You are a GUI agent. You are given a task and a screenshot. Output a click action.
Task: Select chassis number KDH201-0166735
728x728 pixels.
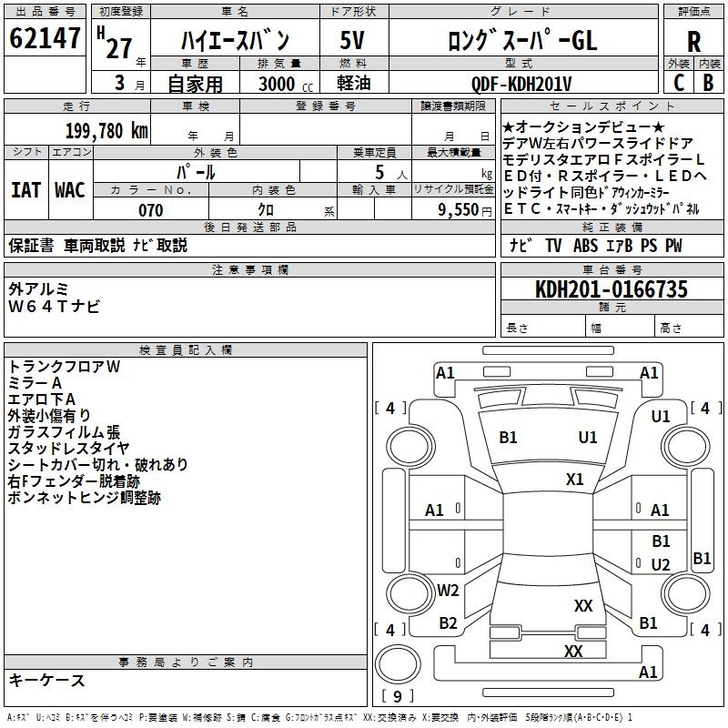611,289
